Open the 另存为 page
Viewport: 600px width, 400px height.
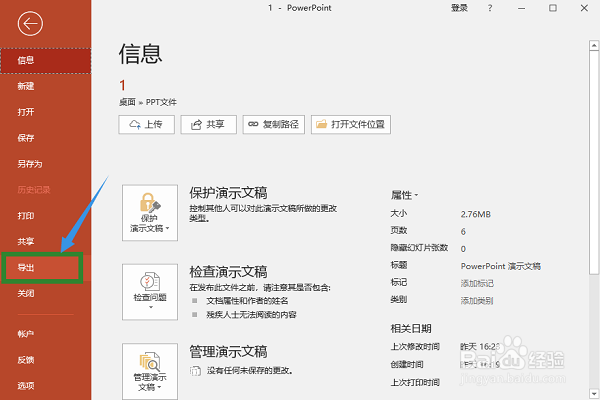tap(46, 164)
